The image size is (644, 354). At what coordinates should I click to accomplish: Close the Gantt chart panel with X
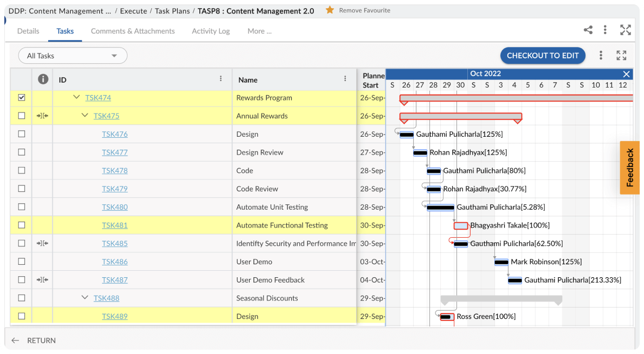pos(626,74)
